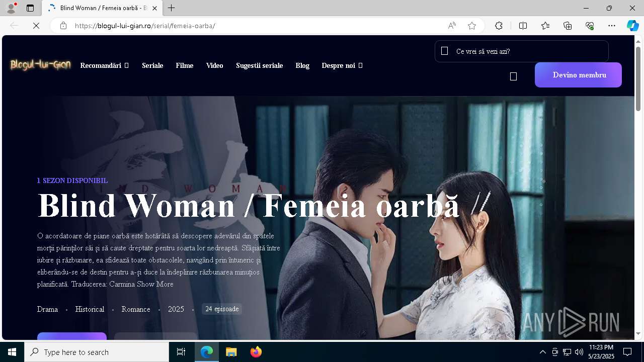Click the scrollbar down arrow
Image resolution: width=644 pixels, height=362 pixels.
coord(638,333)
